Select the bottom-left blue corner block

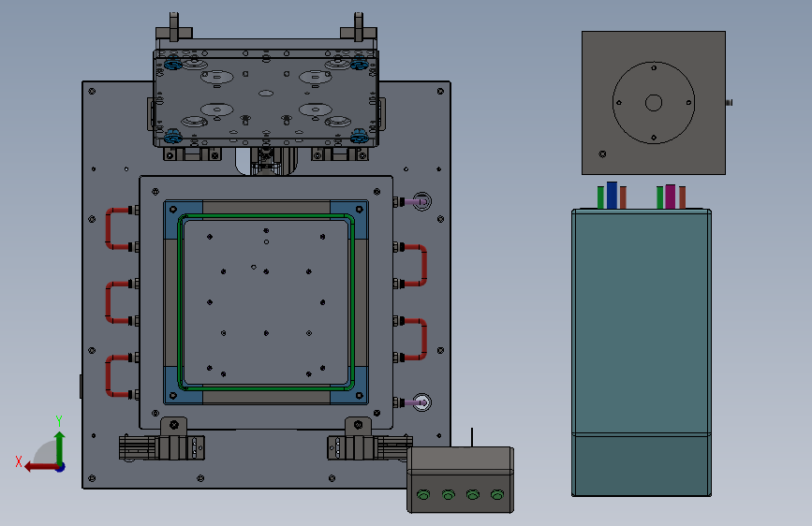pos(173,395)
